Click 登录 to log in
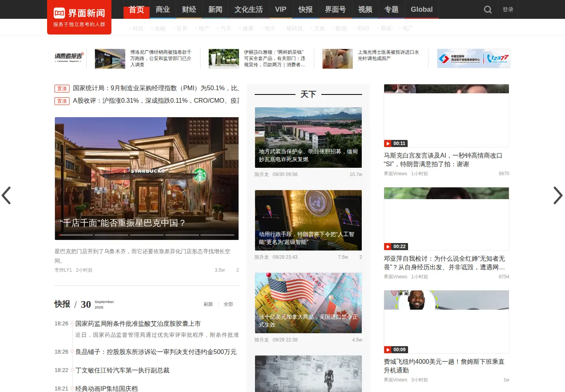This screenshot has height=392, width=565. [x=508, y=9]
